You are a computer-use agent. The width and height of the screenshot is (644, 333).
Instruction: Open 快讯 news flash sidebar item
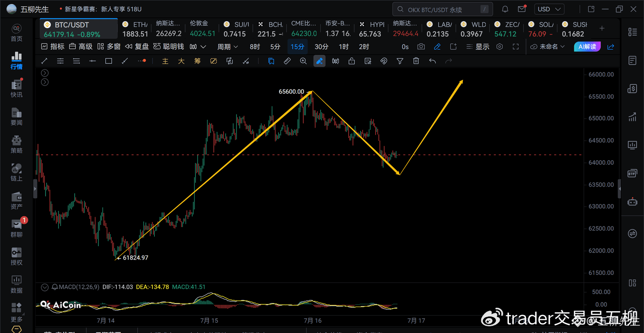17,89
